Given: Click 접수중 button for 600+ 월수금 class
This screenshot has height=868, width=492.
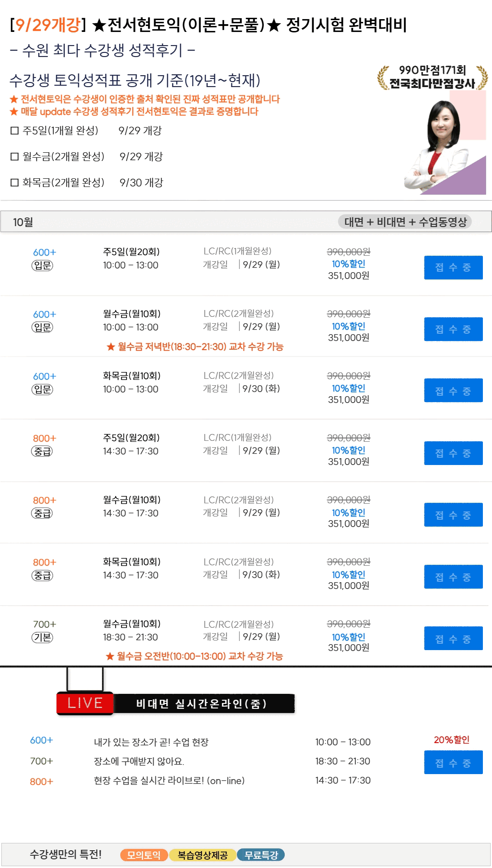Looking at the screenshot, I should click(x=453, y=329).
